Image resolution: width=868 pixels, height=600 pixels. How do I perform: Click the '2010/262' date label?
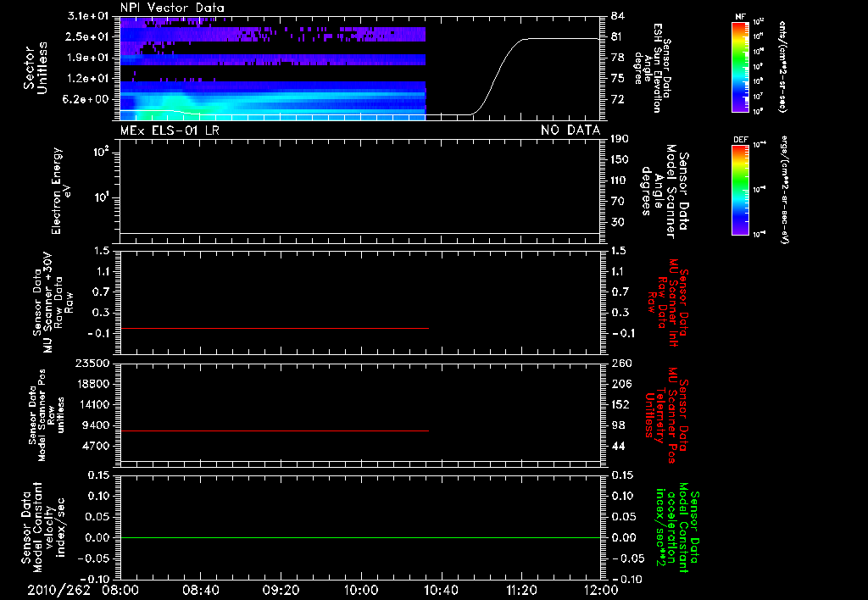[x=59, y=590]
